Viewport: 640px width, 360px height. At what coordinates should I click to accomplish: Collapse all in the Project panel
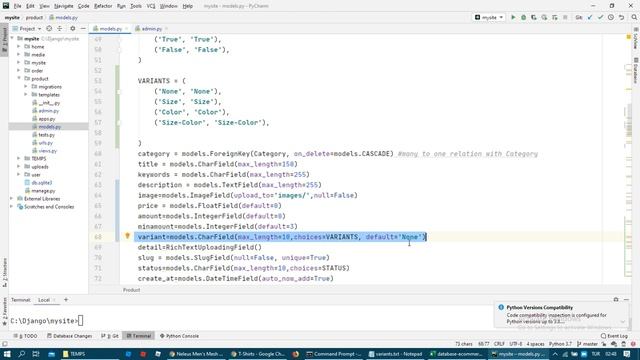click(x=60, y=29)
